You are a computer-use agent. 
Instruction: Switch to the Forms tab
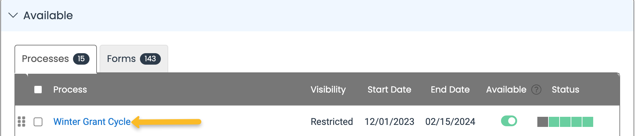(134, 59)
